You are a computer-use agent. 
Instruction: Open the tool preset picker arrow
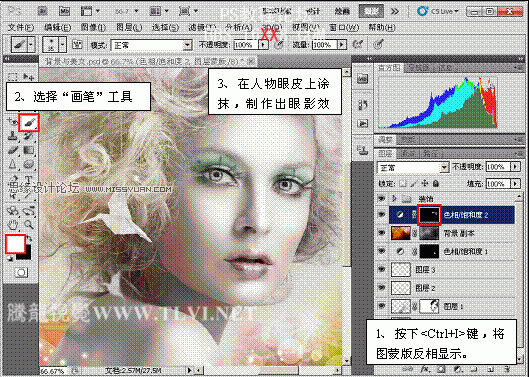[31, 45]
